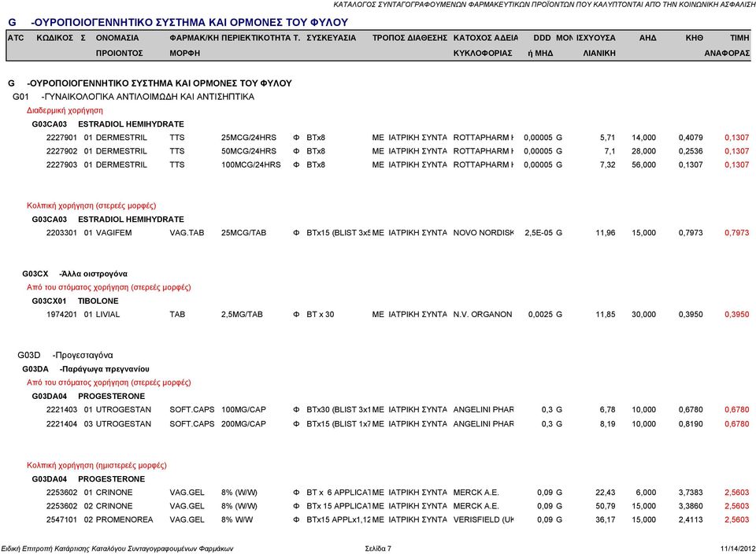Select the ΚΩΔΙΚΟΣ column header
The height and width of the screenshot is (554, 756).
pyautogui.click(x=55, y=38)
